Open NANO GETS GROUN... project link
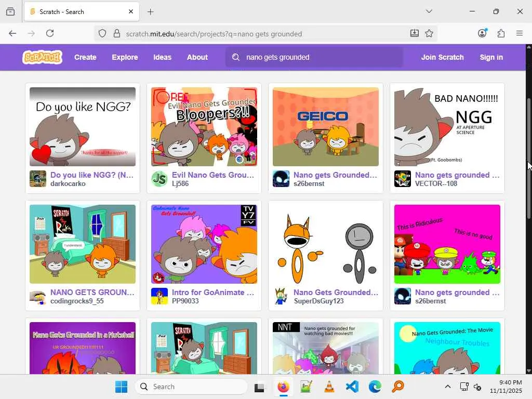 92,292
